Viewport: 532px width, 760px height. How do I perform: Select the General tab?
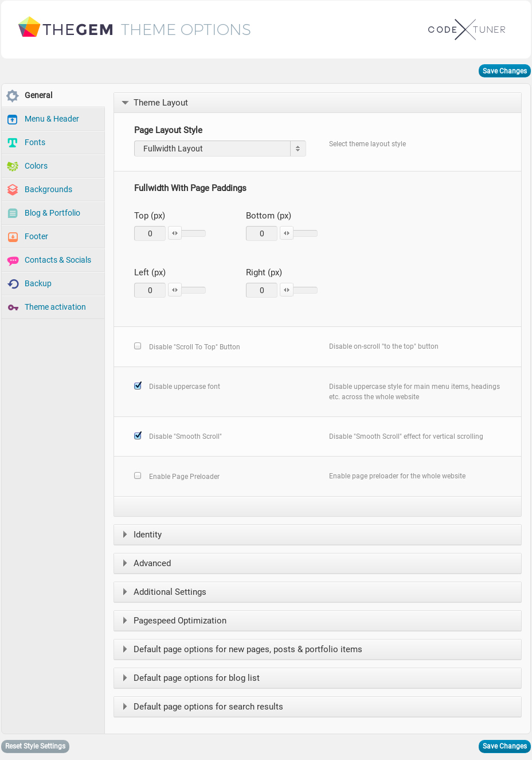coord(38,95)
